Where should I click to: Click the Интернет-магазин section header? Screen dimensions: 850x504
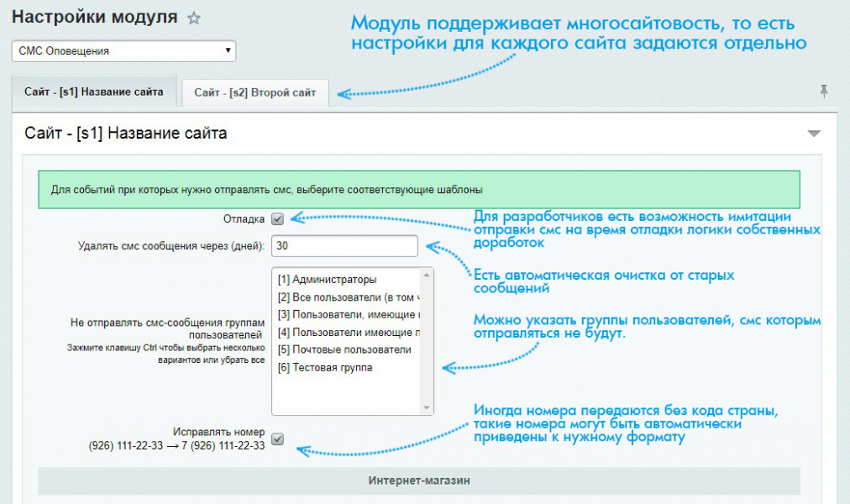419,480
